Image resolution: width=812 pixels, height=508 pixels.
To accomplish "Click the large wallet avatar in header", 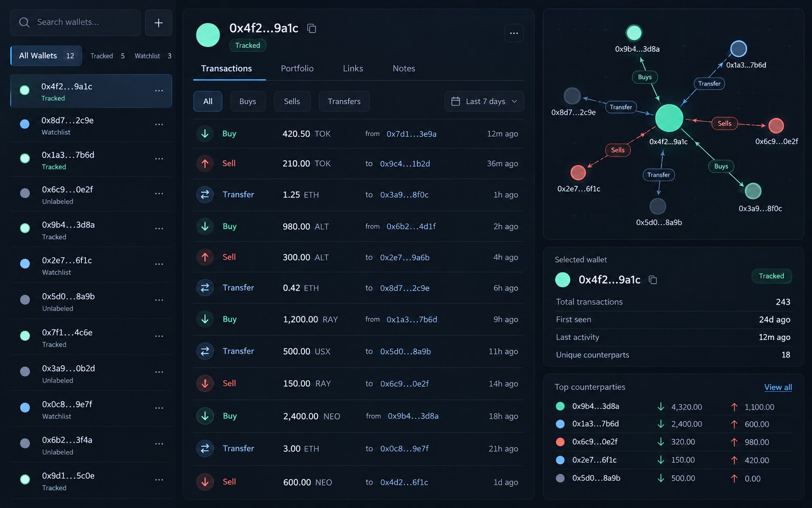I will click(208, 35).
